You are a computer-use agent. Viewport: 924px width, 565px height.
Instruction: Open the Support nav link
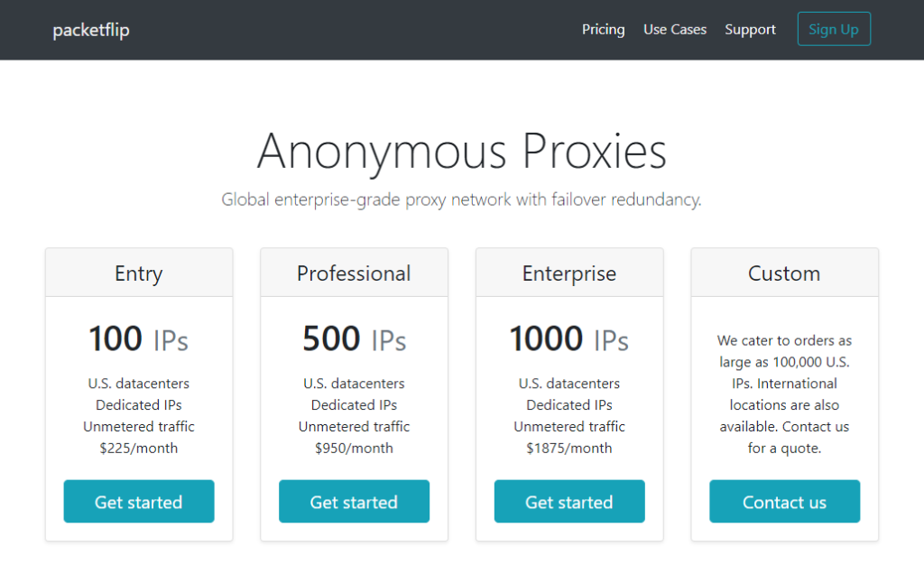(750, 30)
